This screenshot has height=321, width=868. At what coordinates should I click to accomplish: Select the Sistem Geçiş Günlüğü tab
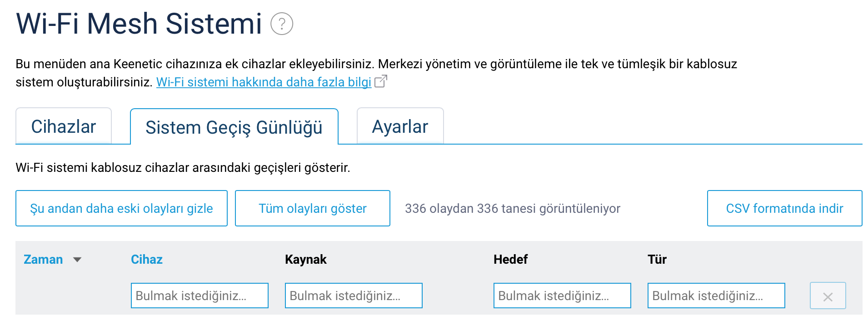point(234,127)
